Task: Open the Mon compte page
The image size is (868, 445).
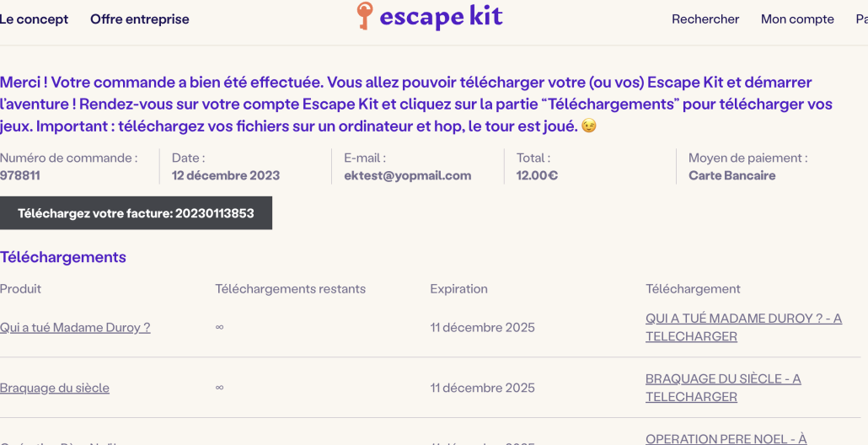Action: coord(797,19)
